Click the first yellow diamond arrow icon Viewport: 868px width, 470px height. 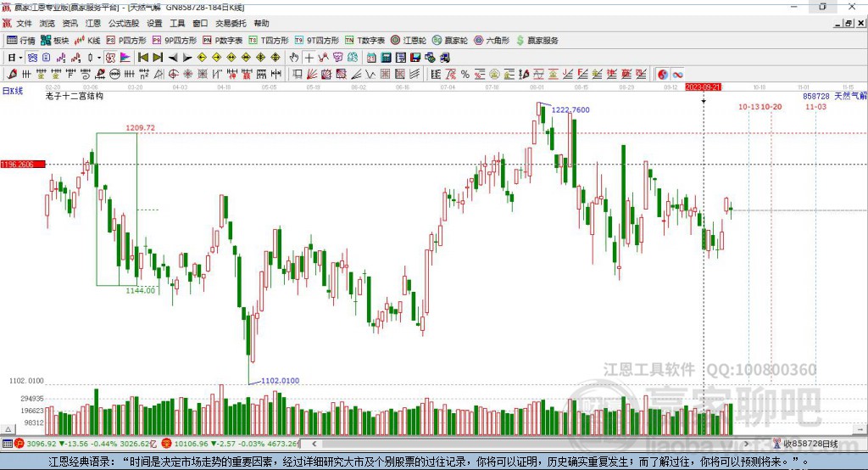pos(202,58)
